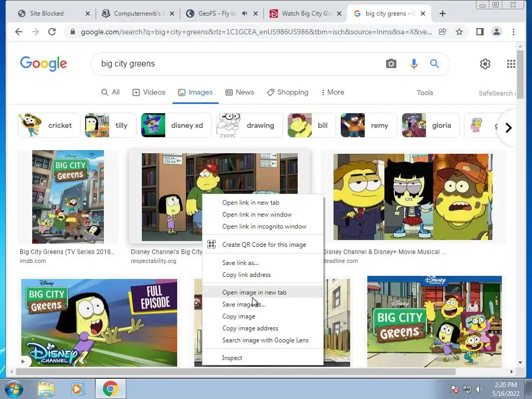Filter by the tilly chip

[110, 125]
